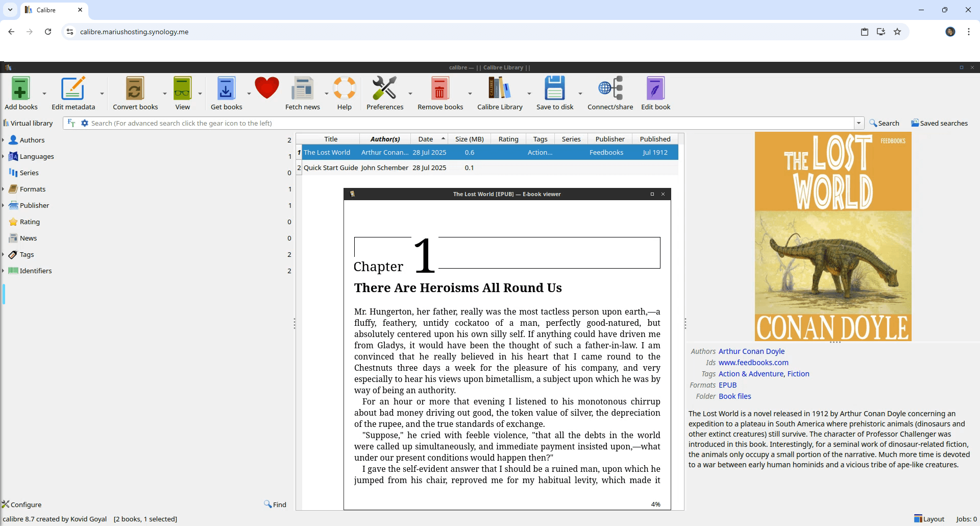Sort by Published column header

655,139
